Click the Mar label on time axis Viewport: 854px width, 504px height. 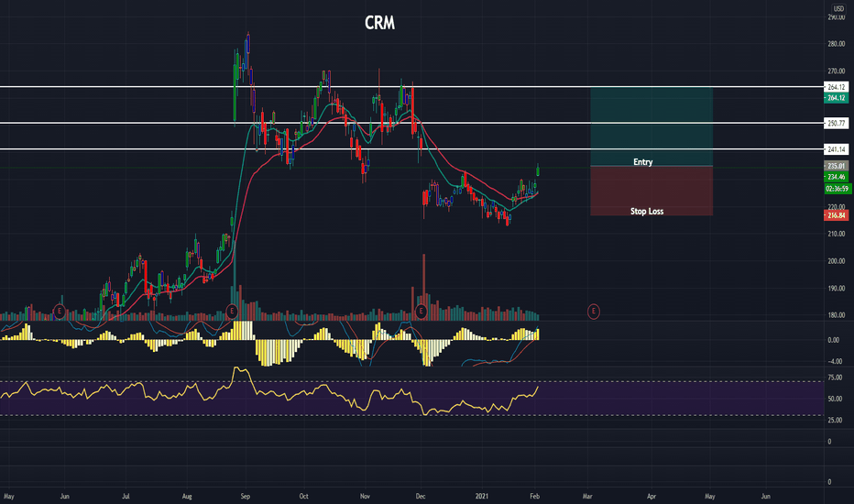(x=587, y=497)
